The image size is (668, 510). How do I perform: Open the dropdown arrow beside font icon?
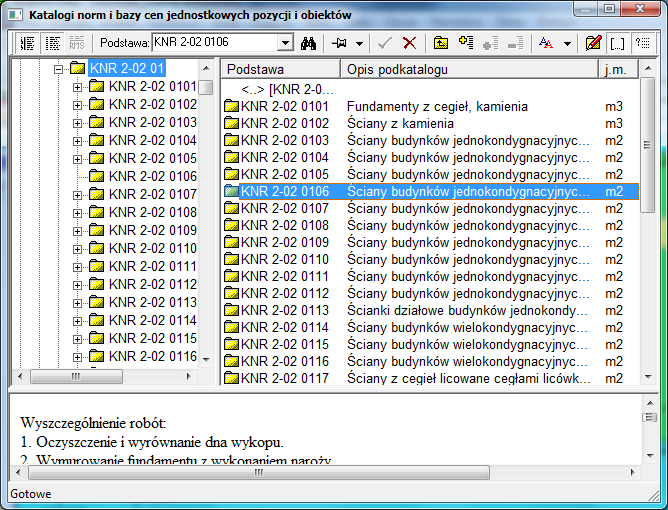point(567,43)
